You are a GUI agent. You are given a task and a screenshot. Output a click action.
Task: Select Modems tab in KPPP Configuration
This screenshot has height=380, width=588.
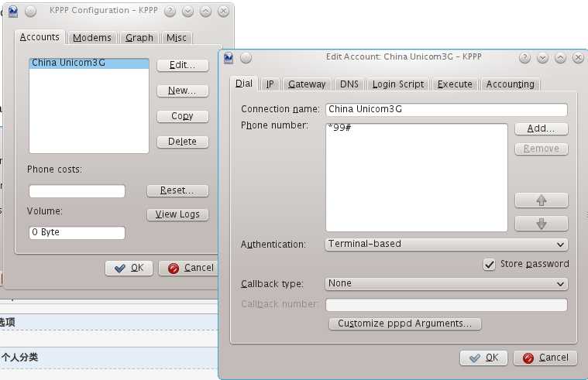(92, 38)
